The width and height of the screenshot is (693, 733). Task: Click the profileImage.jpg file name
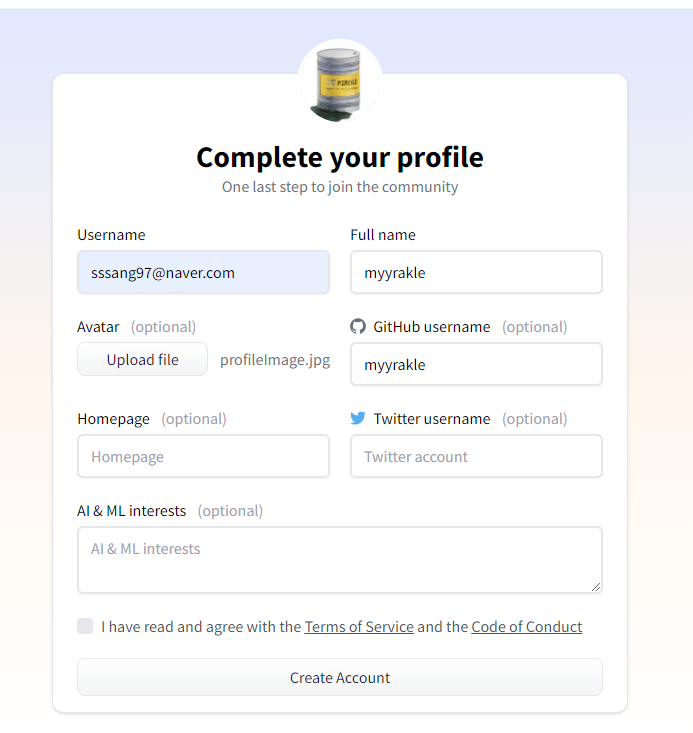[275, 360]
